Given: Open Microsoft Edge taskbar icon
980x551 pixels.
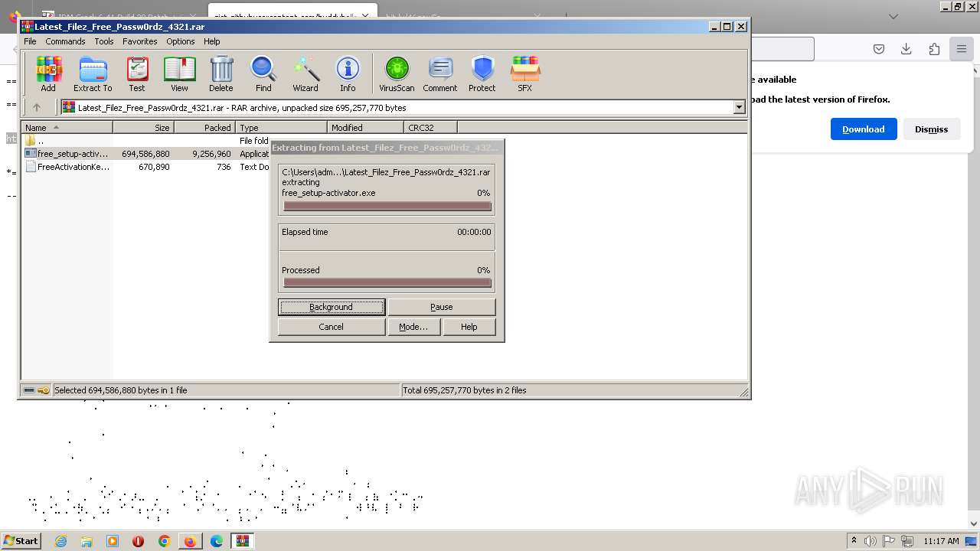Looking at the screenshot, I should point(217,541).
